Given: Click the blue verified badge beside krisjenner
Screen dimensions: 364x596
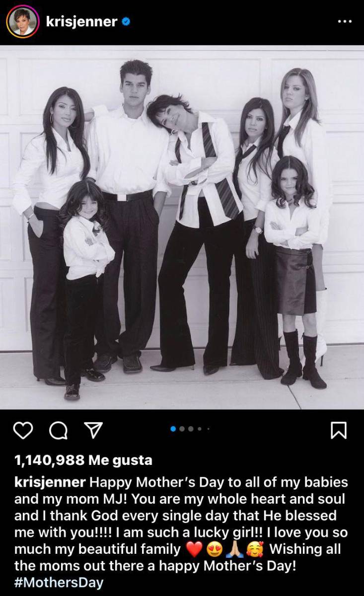Looking at the screenshot, I should click(x=127, y=22).
